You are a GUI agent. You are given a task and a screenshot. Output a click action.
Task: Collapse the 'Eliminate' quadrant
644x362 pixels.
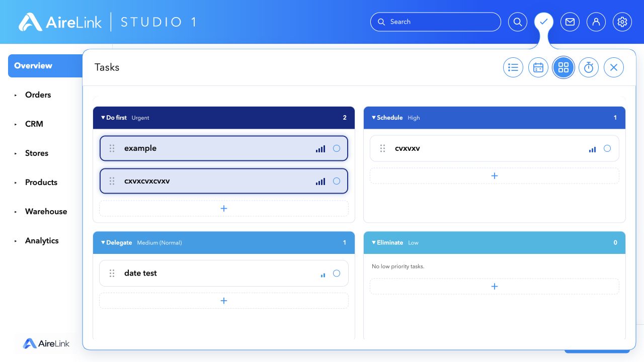pyautogui.click(x=374, y=242)
